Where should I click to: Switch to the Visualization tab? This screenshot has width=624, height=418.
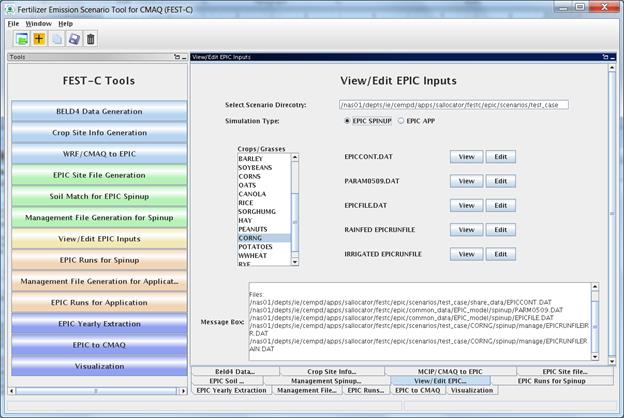click(x=472, y=391)
